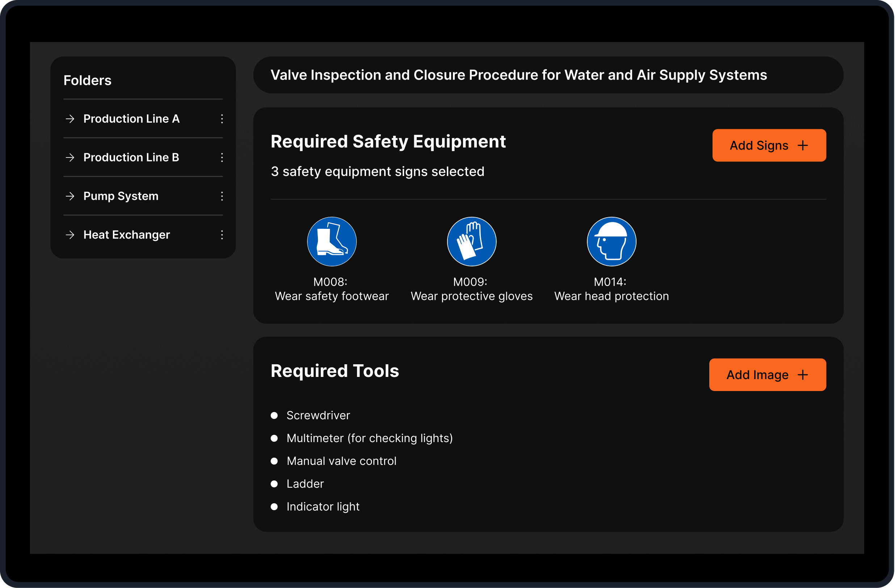Click the Valve Inspection procedure title field
This screenshot has width=895, height=588.
(x=518, y=75)
